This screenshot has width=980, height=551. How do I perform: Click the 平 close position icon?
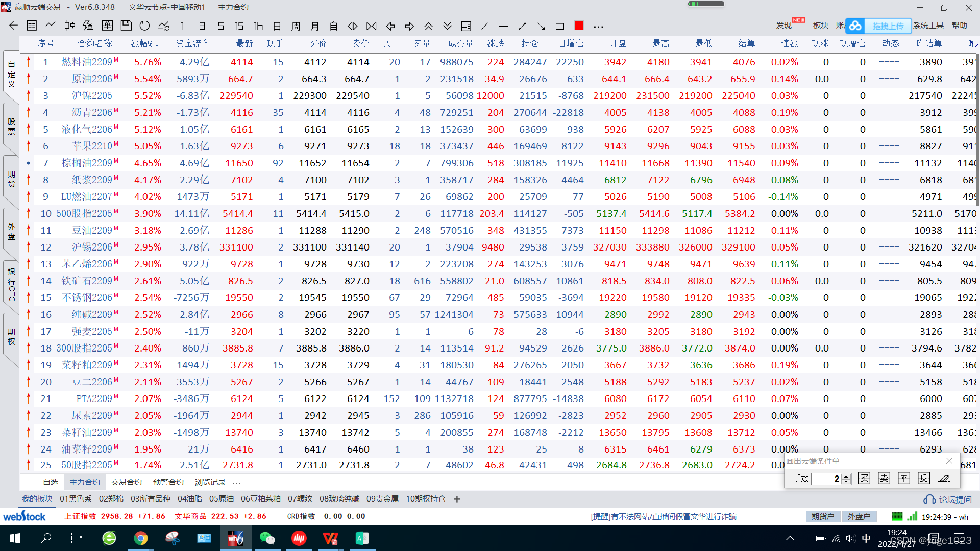click(904, 479)
